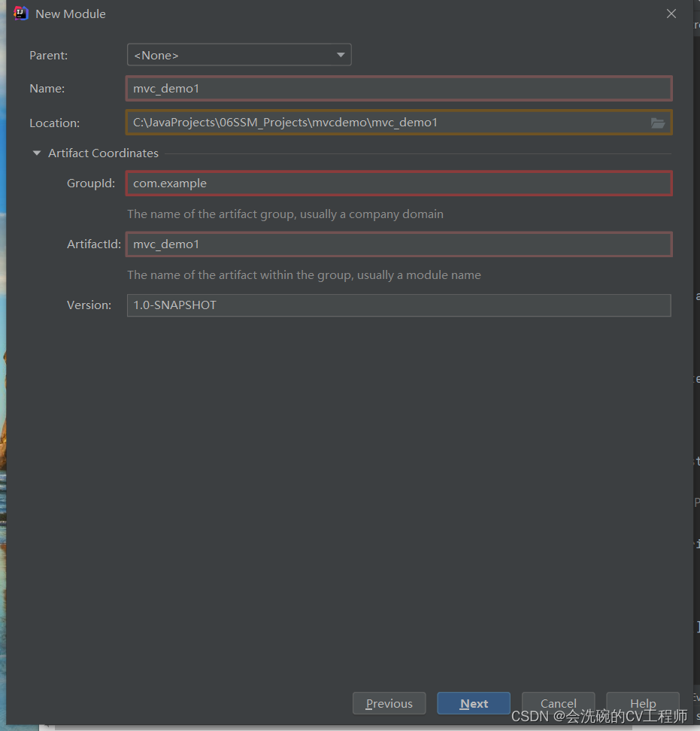Click the ArtifactId label
Viewport: 700px width, 731px height.
pos(94,244)
